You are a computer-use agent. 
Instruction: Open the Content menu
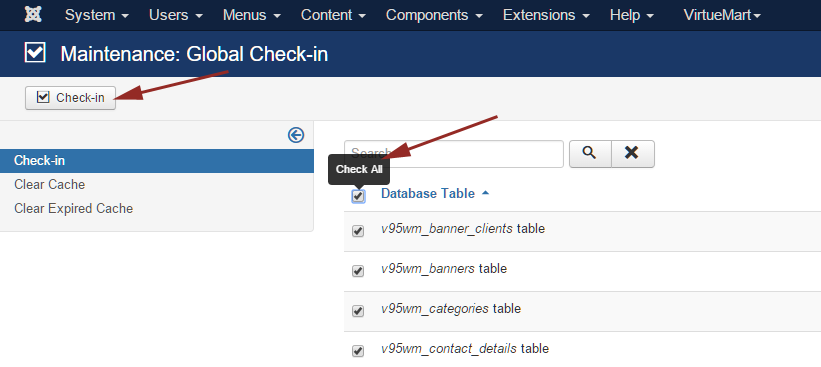(x=333, y=15)
